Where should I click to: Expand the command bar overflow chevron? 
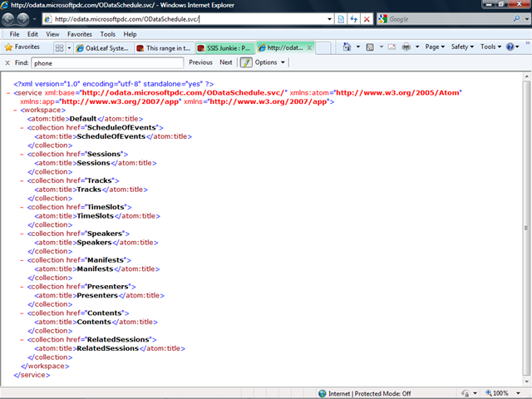(528, 42)
